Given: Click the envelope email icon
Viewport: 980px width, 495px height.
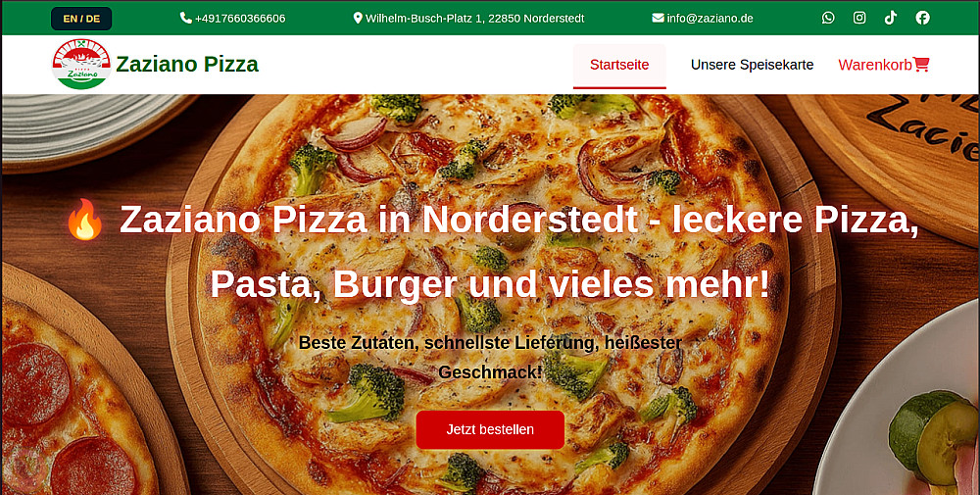Looking at the screenshot, I should tap(658, 18).
